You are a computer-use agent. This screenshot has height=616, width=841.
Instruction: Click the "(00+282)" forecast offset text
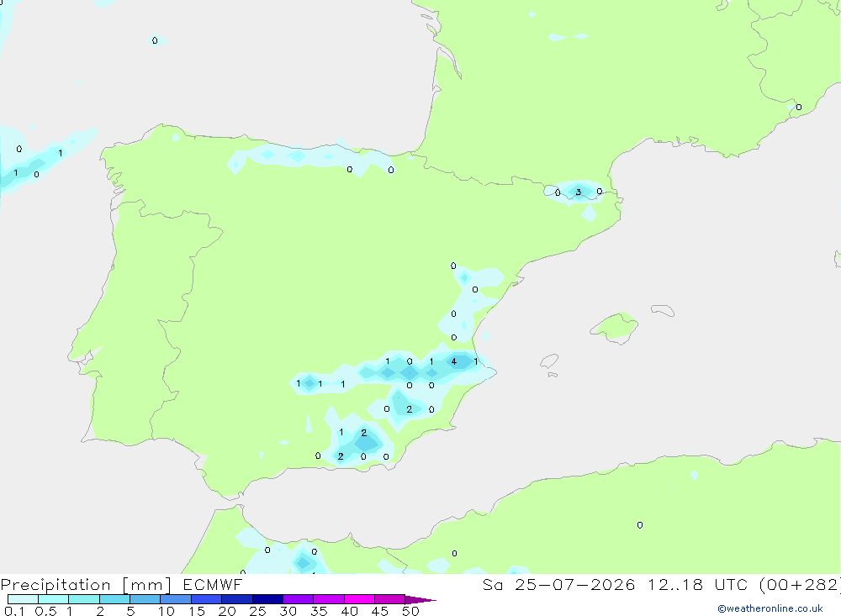[x=800, y=585]
